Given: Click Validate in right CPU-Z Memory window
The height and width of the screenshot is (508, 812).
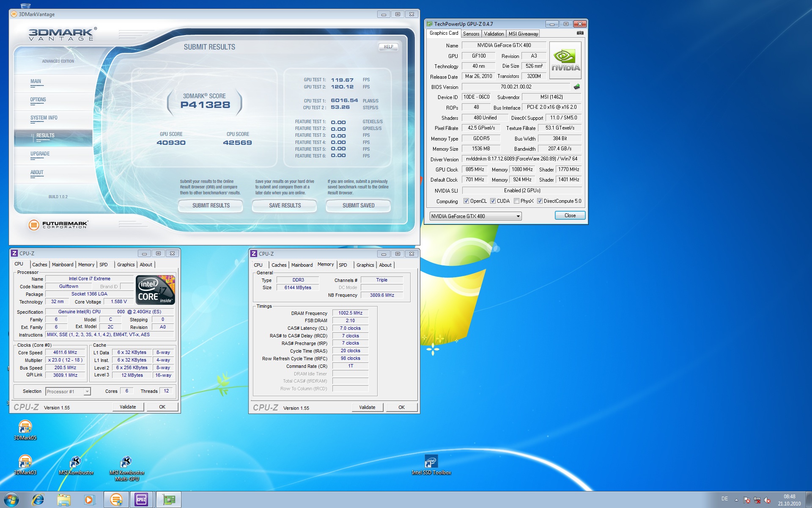Looking at the screenshot, I should (368, 407).
